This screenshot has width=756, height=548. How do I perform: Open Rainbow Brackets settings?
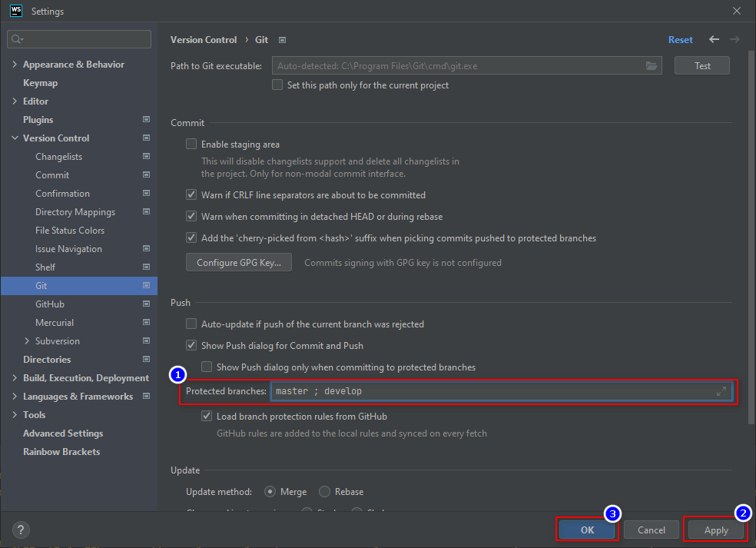[61, 452]
